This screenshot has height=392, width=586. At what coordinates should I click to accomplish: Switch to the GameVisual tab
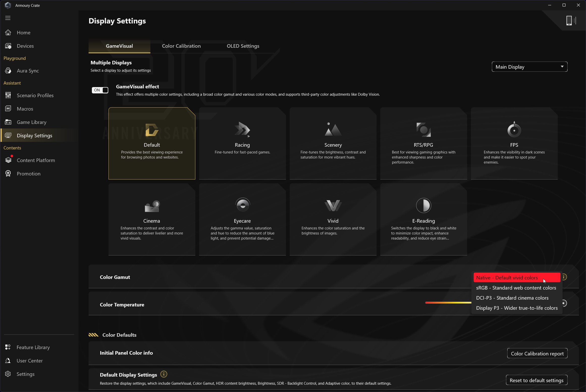119,46
